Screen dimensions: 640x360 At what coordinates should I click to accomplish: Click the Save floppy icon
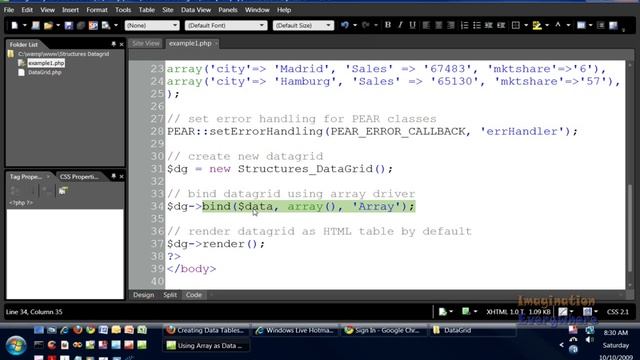[x=68, y=25]
